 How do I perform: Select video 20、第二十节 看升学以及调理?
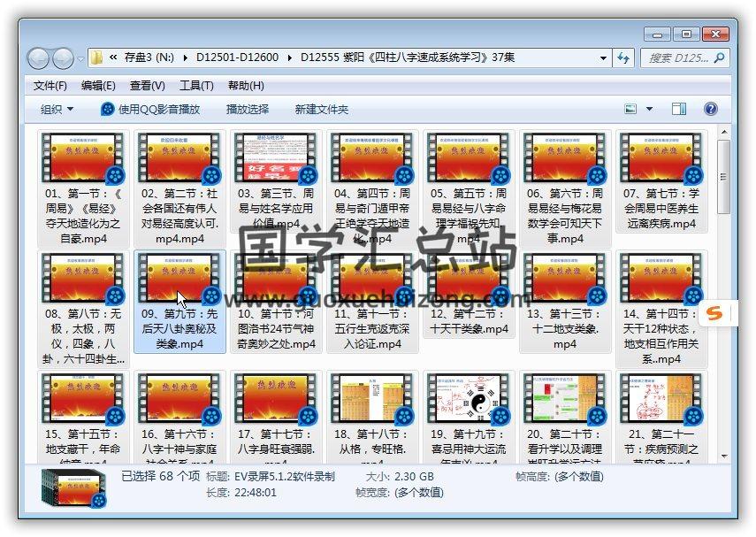tap(565, 417)
